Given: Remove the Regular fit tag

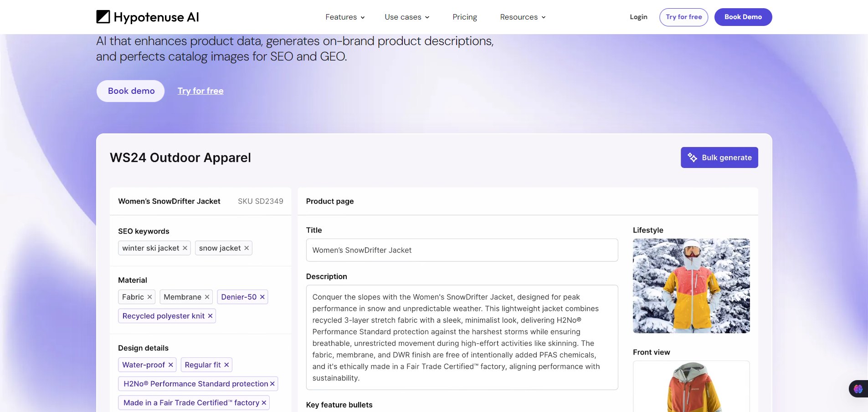Looking at the screenshot, I should tap(226, 365).
